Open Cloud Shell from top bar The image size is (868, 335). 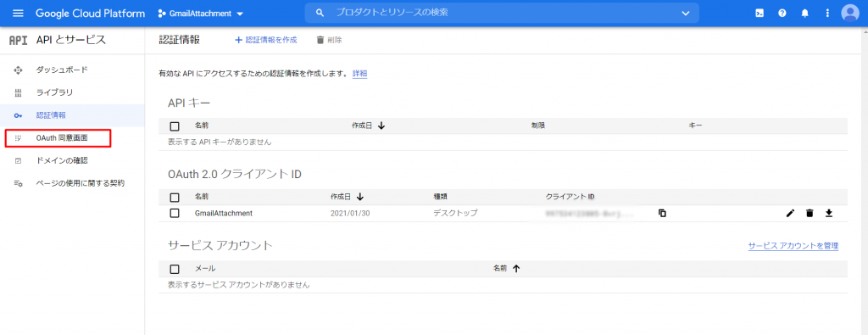(x=759, y=14)
